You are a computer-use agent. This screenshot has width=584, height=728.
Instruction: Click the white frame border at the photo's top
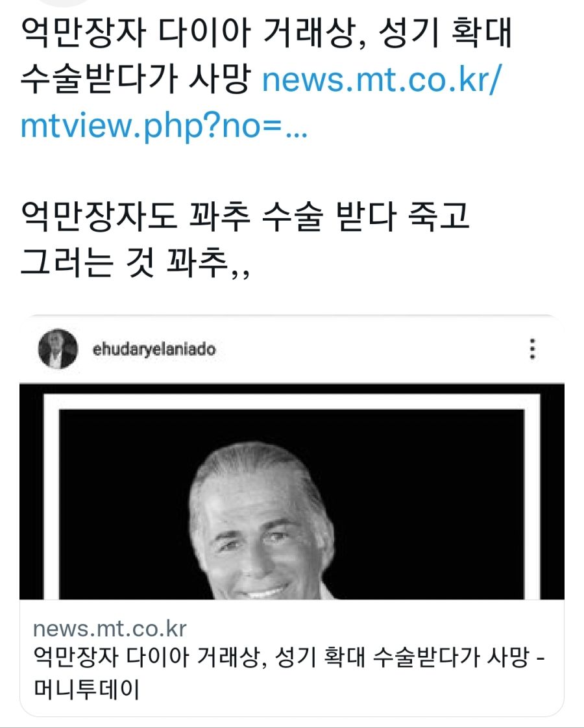(x=292, y=401)
